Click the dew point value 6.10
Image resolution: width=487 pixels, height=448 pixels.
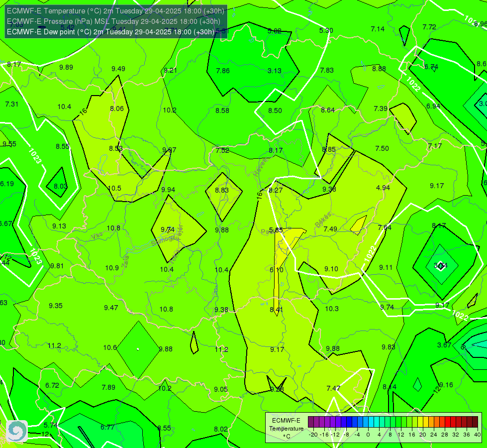click(x=277, y=270)
